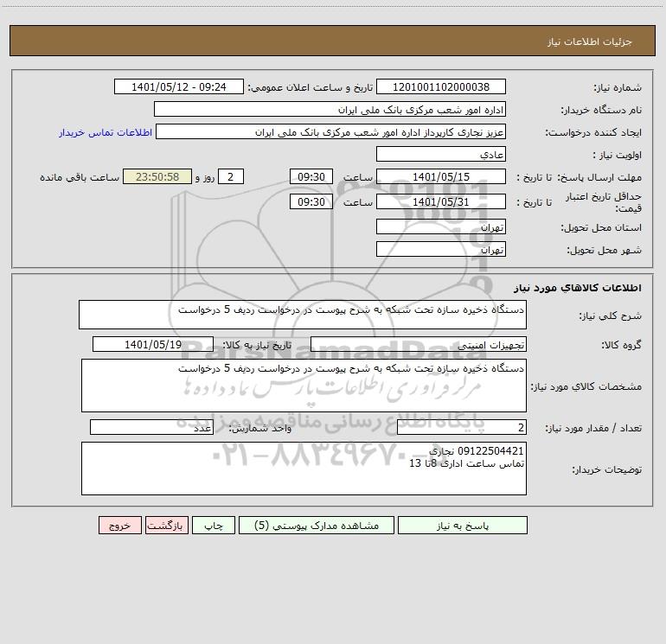The height and width of the screenshot is (644, 666).
Task: Click the تاریخ نیاز به کالا label
Action: click(258, 345)
